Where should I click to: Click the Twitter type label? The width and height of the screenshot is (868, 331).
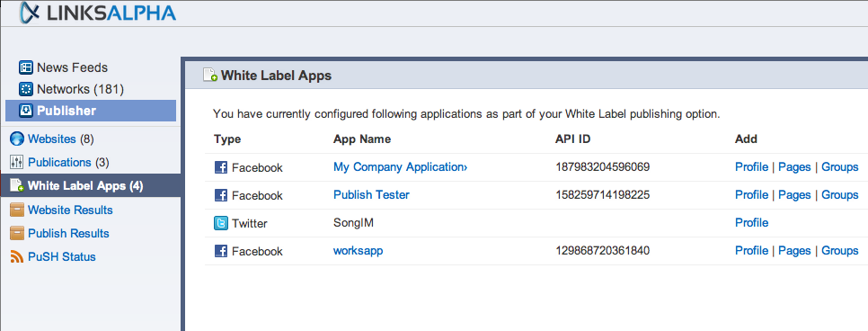[249, 223]
